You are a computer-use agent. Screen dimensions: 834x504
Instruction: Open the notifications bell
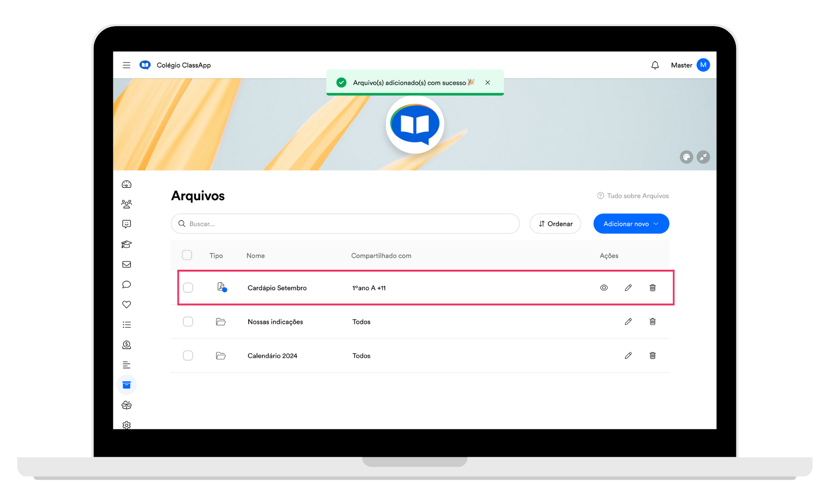pos(655,65)
